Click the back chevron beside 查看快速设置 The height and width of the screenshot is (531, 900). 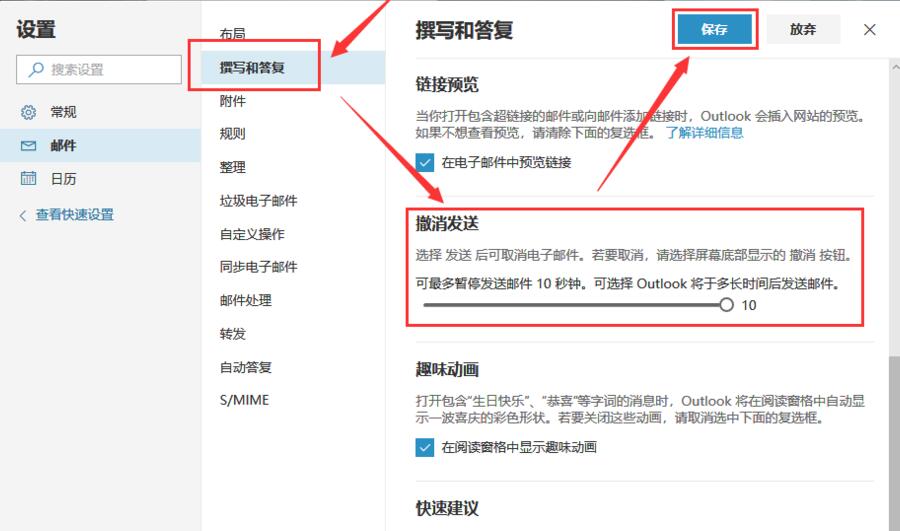22,215
